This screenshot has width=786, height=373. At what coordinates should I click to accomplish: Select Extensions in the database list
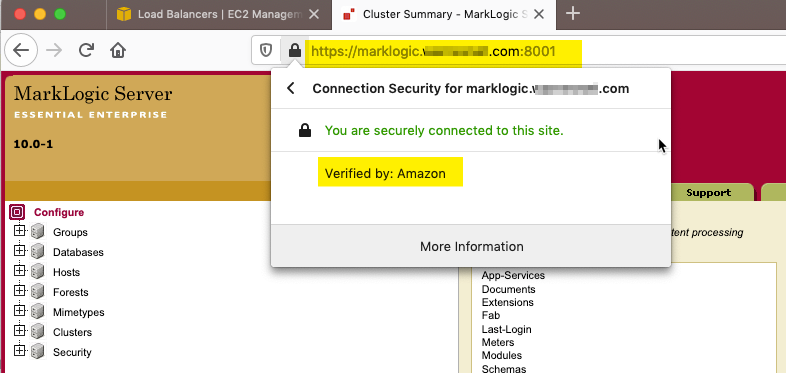[507, 302]
